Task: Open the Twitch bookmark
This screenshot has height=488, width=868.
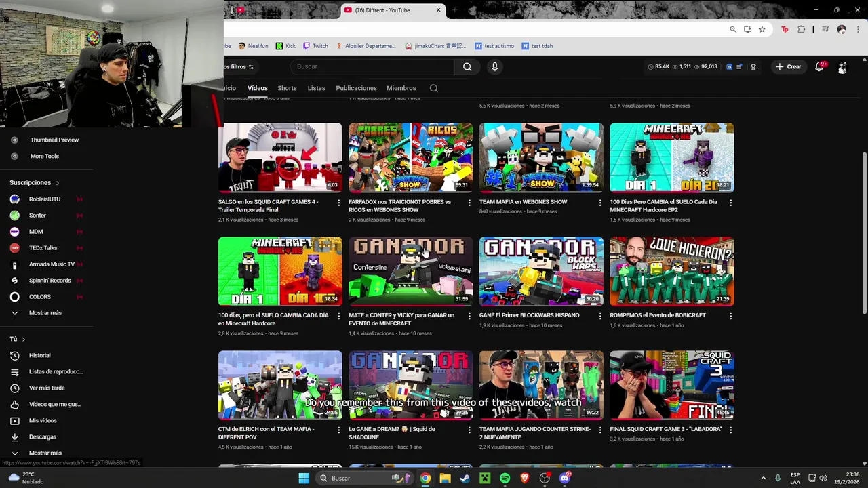Action: (x=315, y=46)
